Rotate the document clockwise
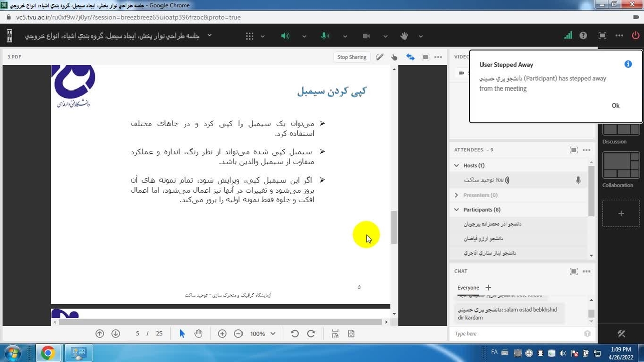The image size is (644, 362). tap(311, 334)
